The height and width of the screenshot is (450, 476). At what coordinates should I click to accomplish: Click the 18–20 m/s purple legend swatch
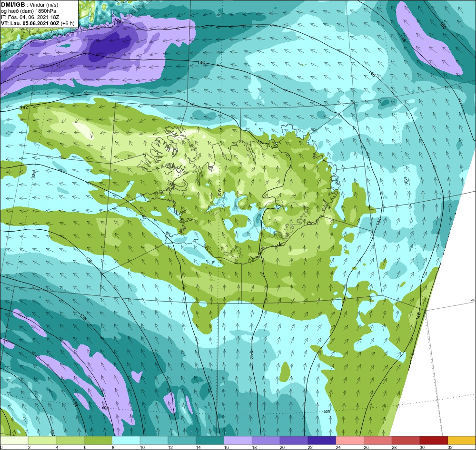[x=266, y=440]
